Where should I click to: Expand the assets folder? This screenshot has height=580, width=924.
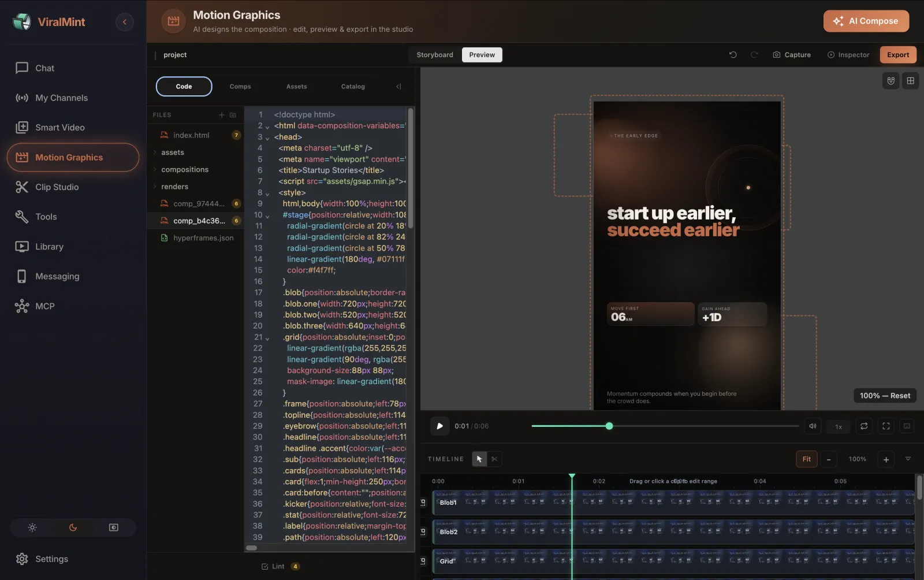click(x=195, y=153)
